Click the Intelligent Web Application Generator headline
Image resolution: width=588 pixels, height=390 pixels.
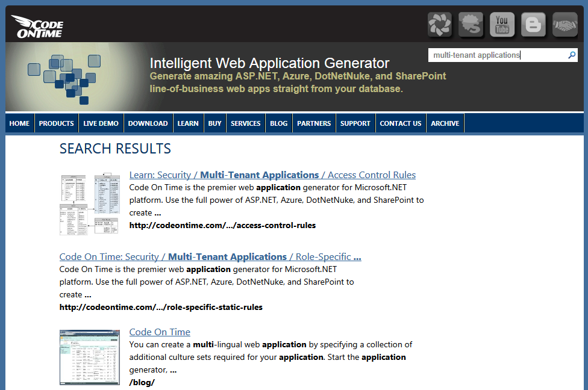click(270, 63)
